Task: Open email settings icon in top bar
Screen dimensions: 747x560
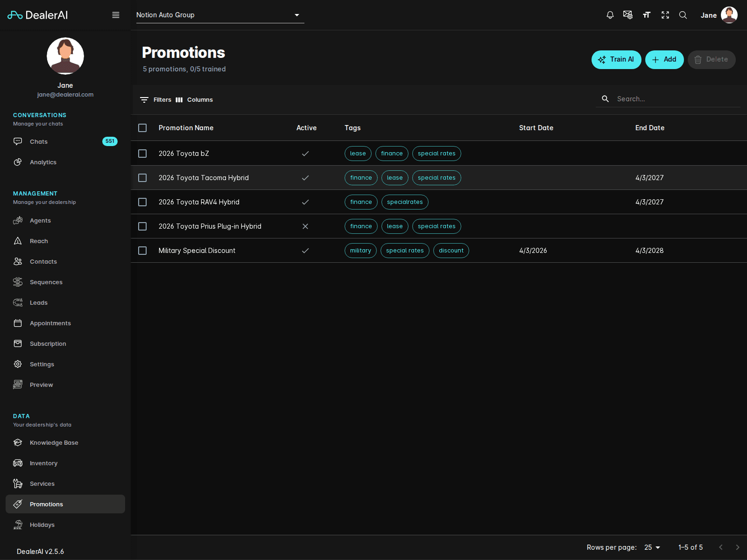Action: (627, 15)
